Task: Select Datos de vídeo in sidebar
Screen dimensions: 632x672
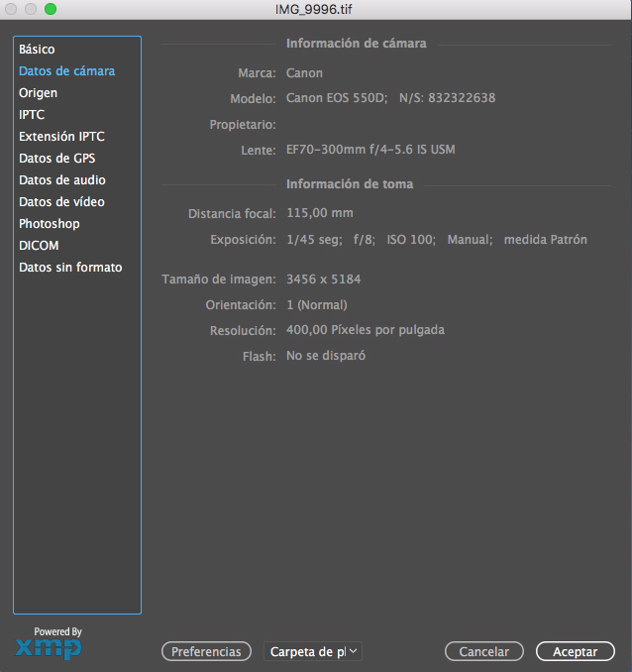Action: click(61, 202)
